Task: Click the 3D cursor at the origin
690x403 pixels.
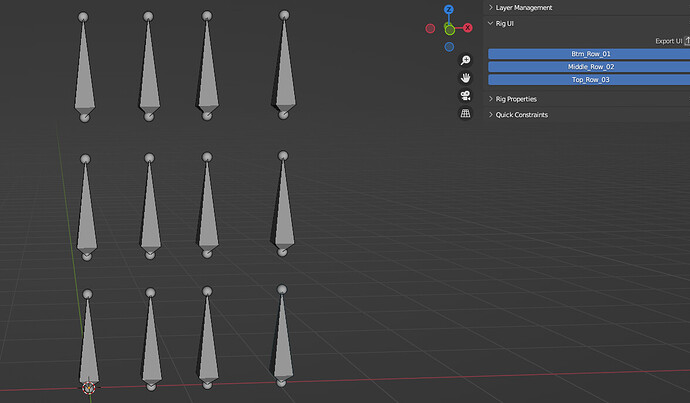Action: [x=89, y=388]
